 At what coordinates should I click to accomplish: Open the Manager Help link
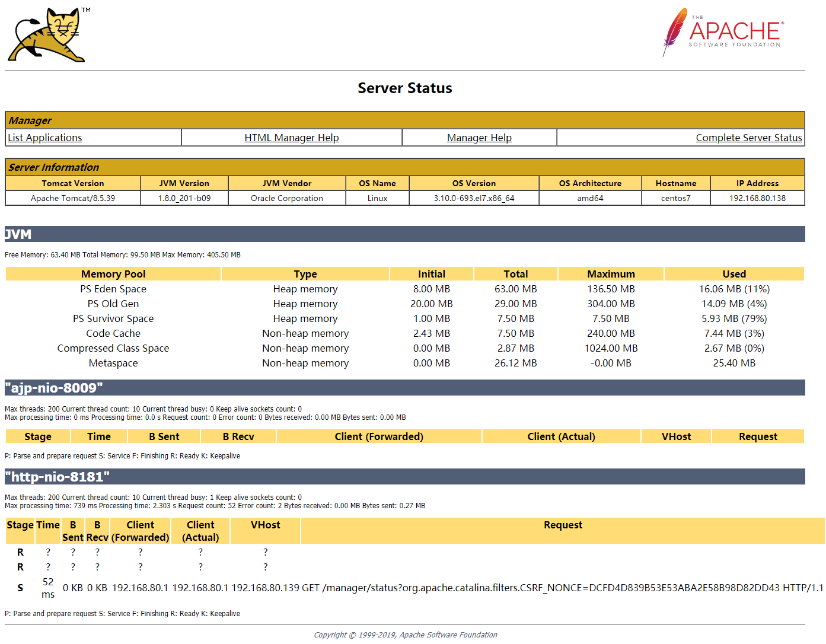479,138
